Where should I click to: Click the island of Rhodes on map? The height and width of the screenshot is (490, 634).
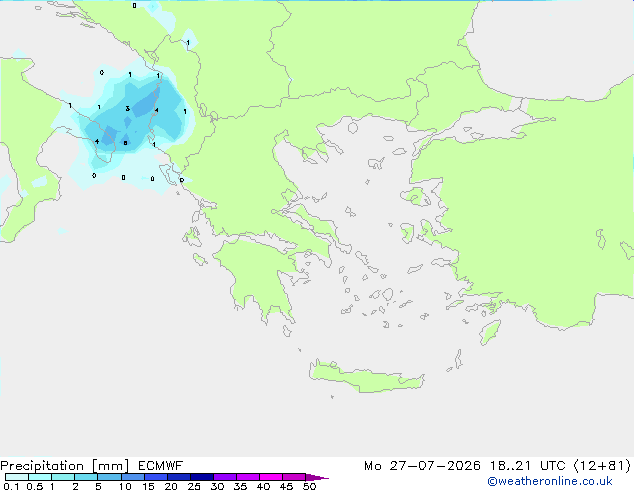coord(490,332)
